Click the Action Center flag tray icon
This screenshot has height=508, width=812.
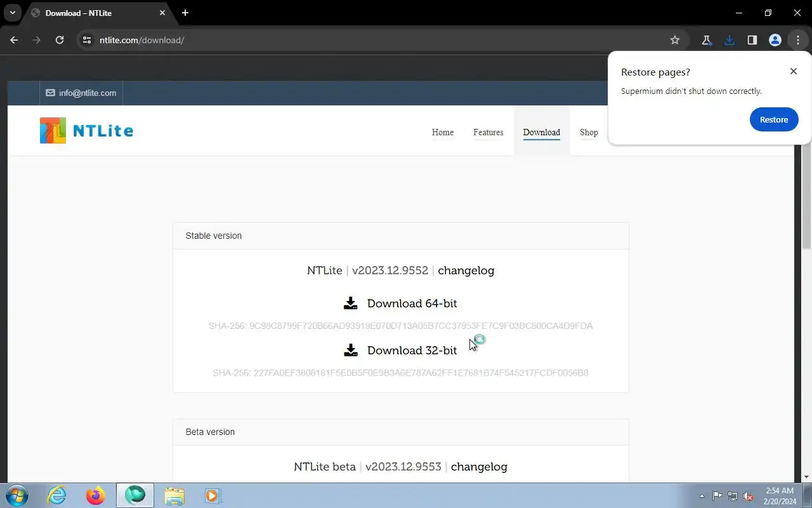click(x=717, y=496)
